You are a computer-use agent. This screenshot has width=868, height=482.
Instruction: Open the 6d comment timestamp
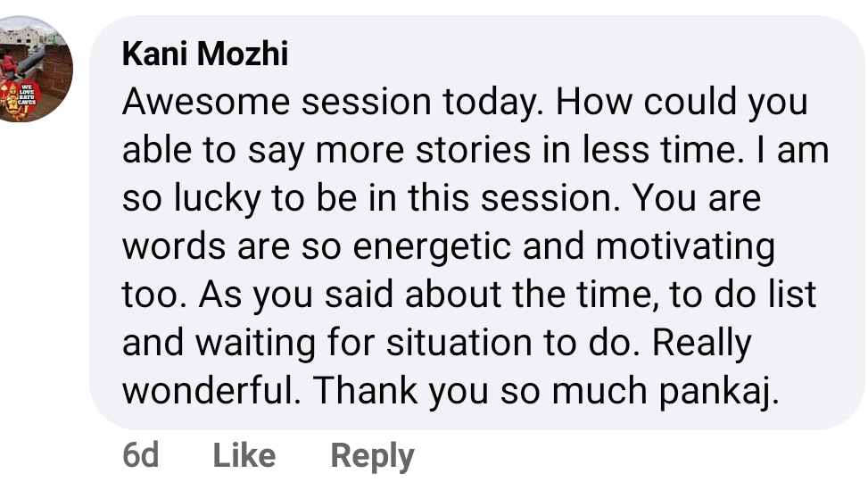(140, 455)
